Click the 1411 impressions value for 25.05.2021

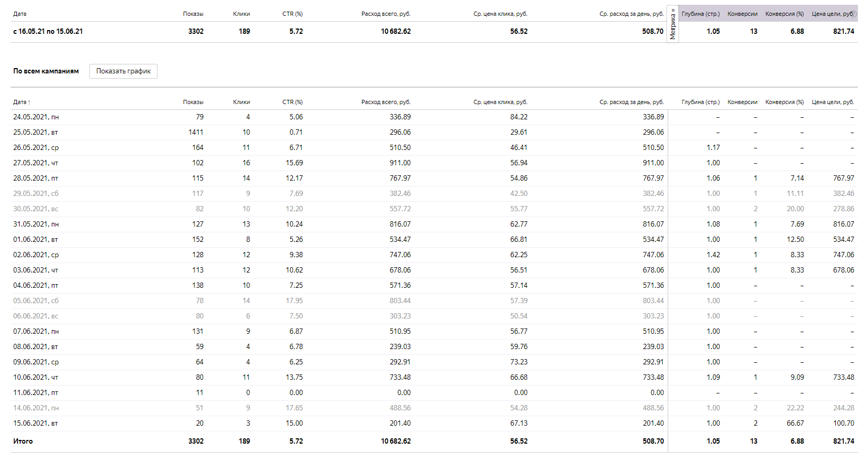[x=196, y=132]
